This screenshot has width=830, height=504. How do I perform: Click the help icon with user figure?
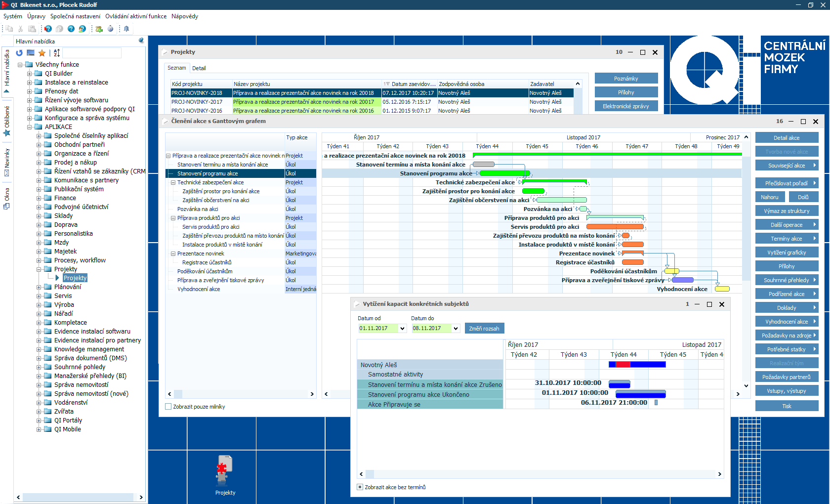coord(82,29)
